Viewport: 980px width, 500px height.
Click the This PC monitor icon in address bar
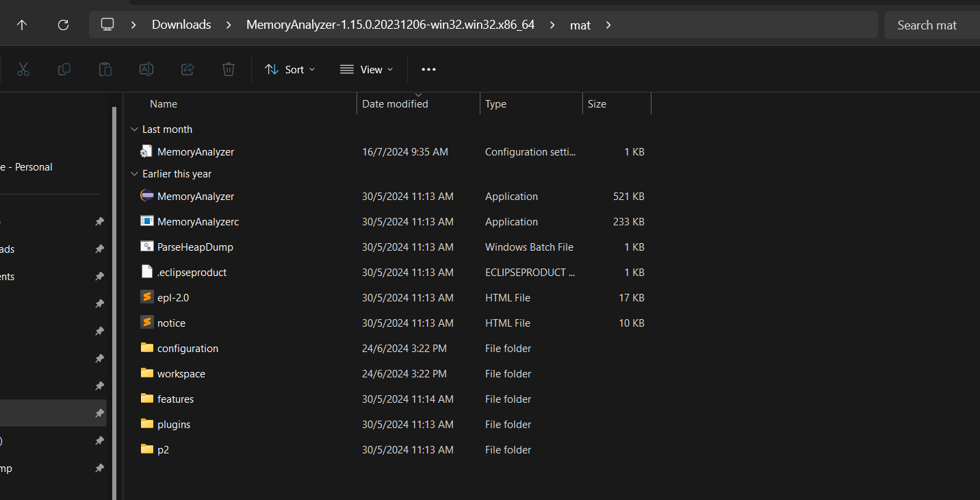click(x=107, y=25)
